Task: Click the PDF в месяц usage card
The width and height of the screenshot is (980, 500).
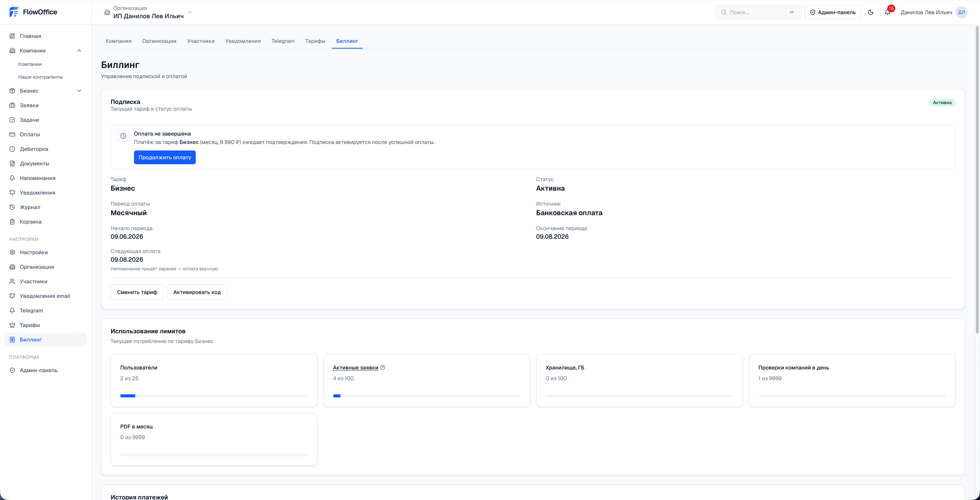Action: [214, 440]
